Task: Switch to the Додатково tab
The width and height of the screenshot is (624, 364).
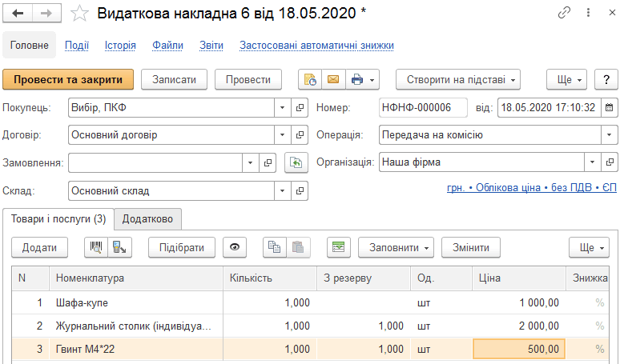Action: 147,219
